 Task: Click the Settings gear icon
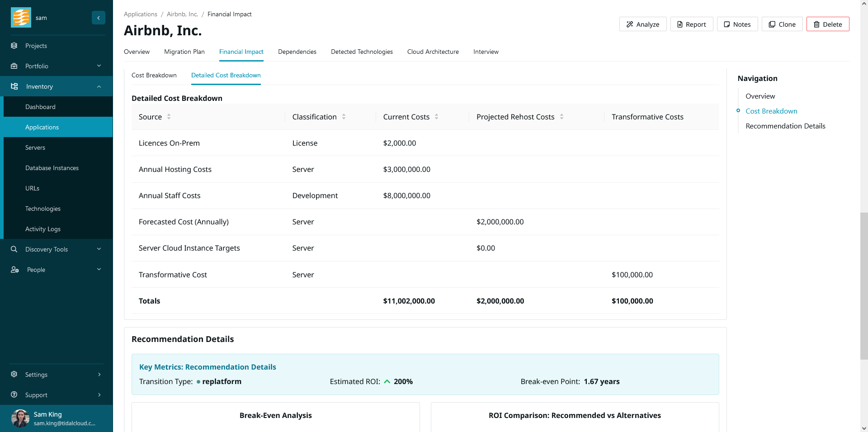[14, 375]
